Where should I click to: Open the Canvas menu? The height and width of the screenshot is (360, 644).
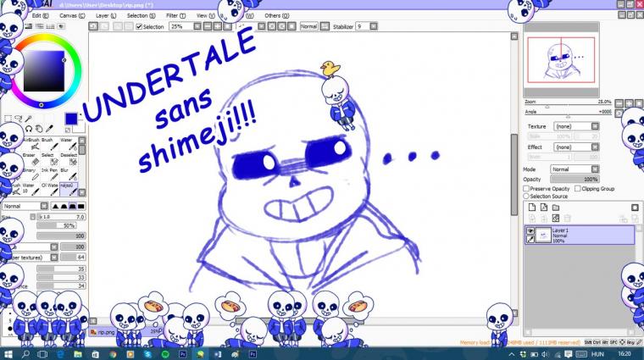coord(72,15)
